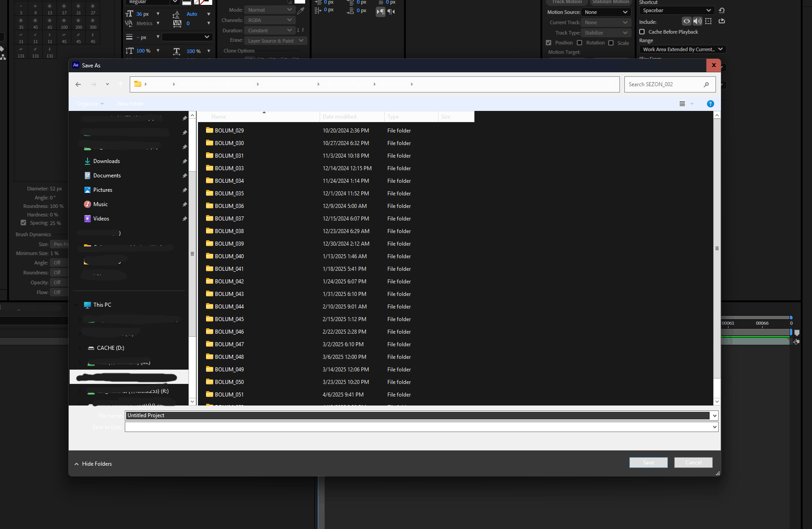
Task: Select left-to-right text direction in Paragraph panel
Action: pos(381,12)
